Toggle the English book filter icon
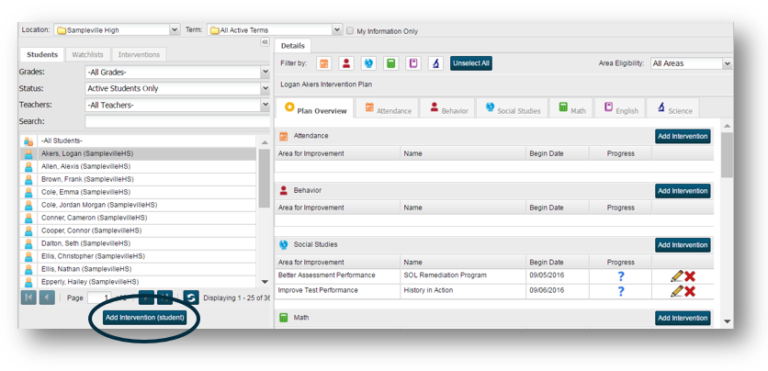 [413, 63]
